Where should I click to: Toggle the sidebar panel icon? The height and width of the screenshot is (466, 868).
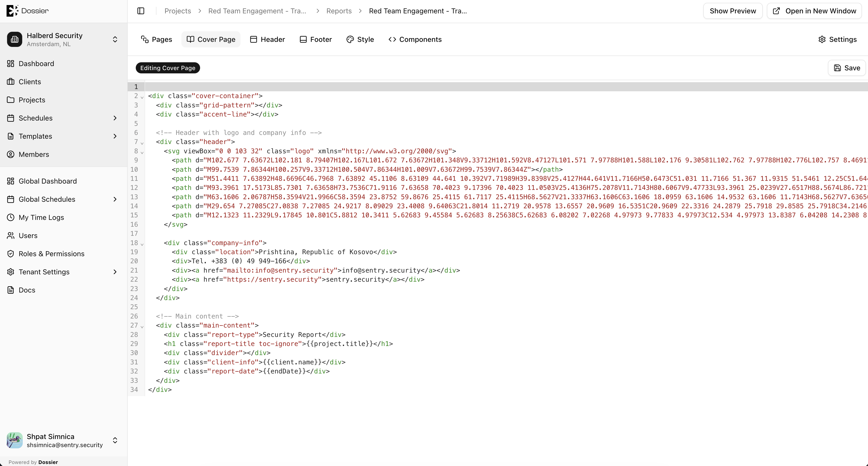[x=141, y=11]
